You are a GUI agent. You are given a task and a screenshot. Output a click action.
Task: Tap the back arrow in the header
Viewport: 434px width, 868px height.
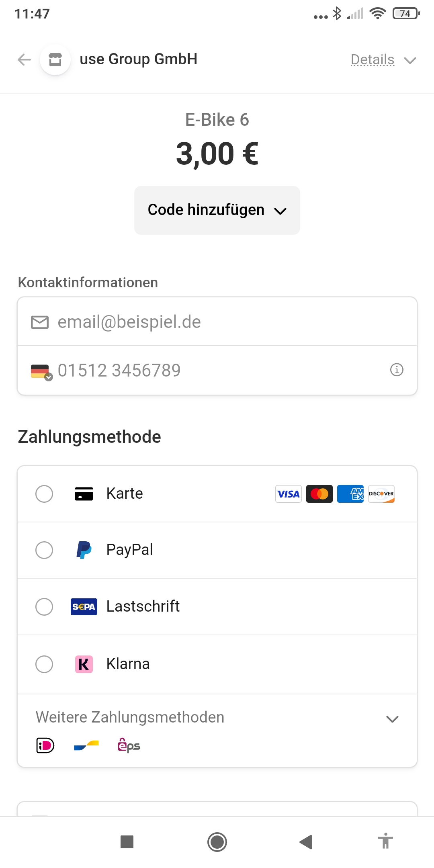(x=25, y=60)
